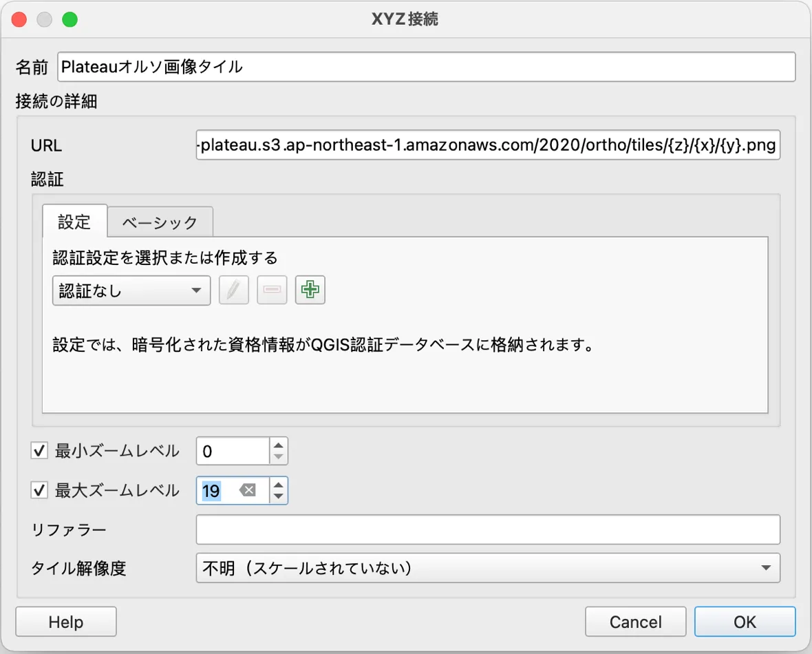
Task: Remove the selected authentication configuration
Action: (272, 290)
